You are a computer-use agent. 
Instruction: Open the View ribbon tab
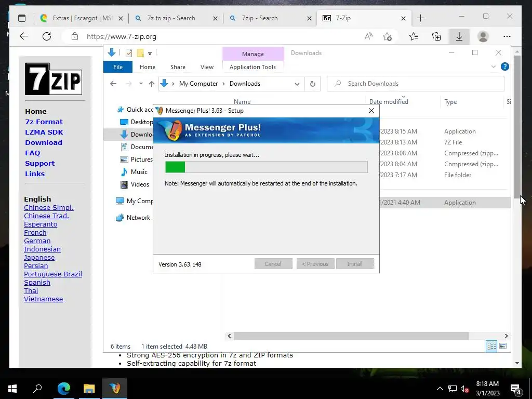pos(207,67)
